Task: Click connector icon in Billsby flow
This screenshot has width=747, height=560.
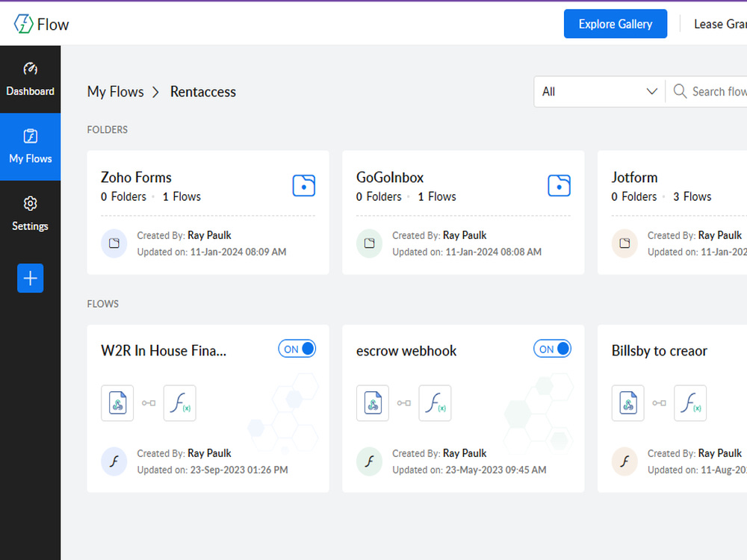Action: tap(660, 403)
